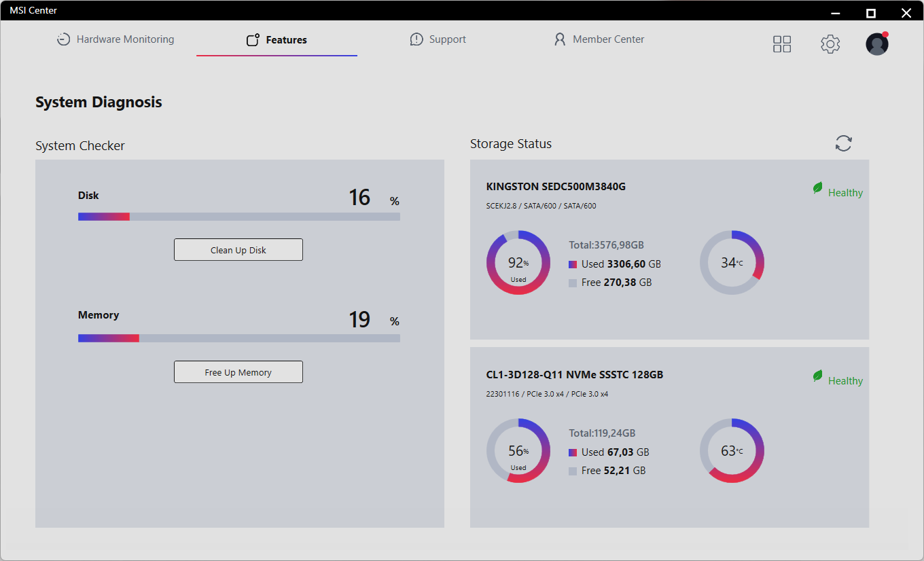Image resolution: width=924 pixels, height=561 pixels.
Task: Click the user profile avatar
Action: pos(877,44)
